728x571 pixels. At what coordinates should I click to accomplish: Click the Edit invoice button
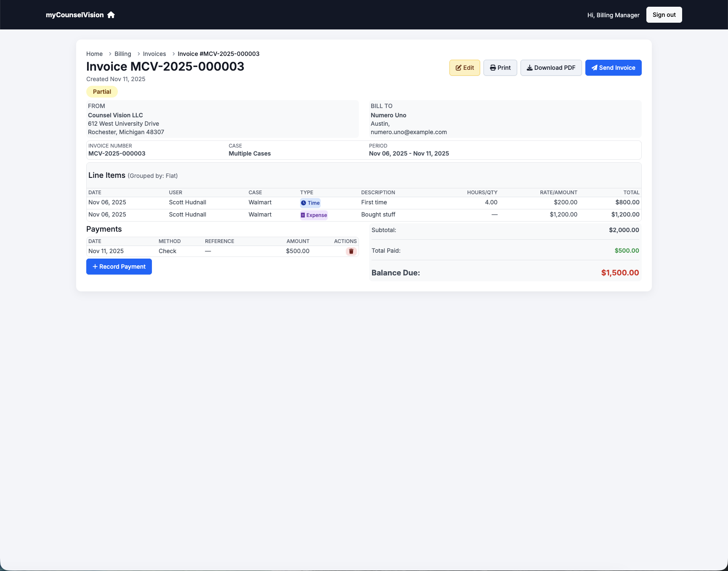(465, 68)
